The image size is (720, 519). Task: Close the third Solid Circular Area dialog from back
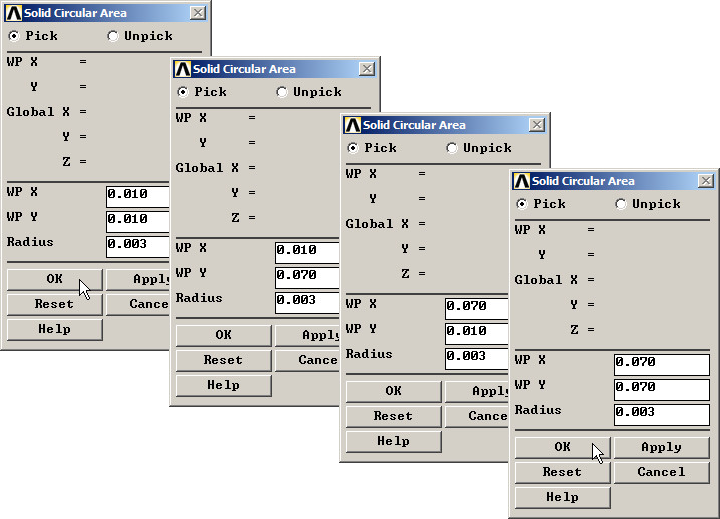click(537, 125)
